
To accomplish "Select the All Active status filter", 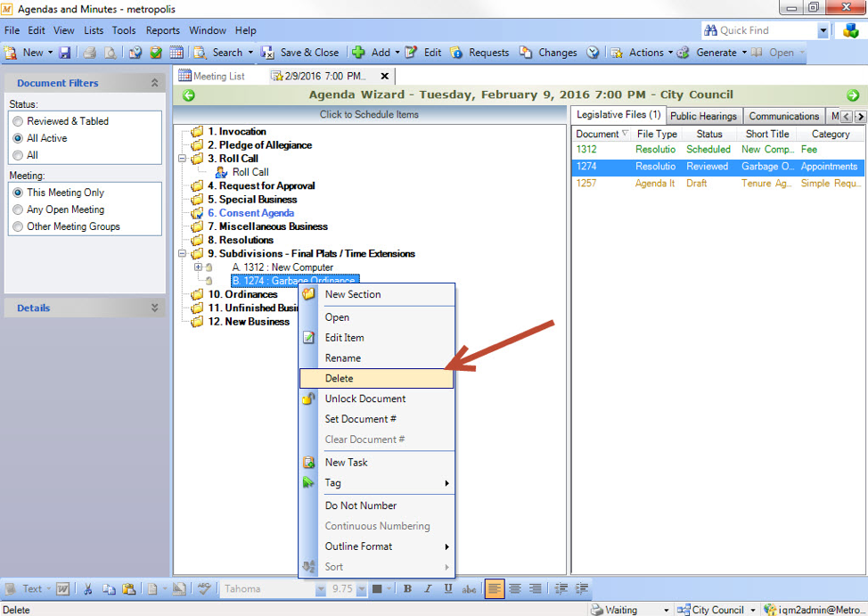I will click(x=18, y=138).
